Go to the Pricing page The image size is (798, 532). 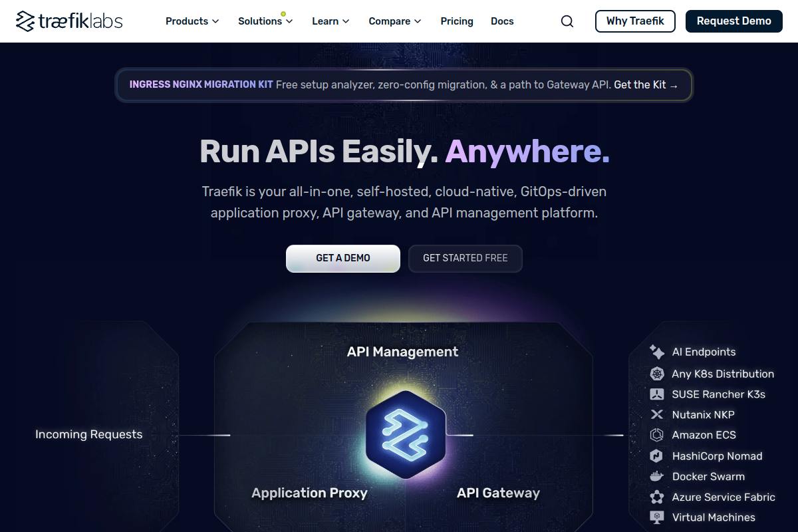tap(457, 21)
